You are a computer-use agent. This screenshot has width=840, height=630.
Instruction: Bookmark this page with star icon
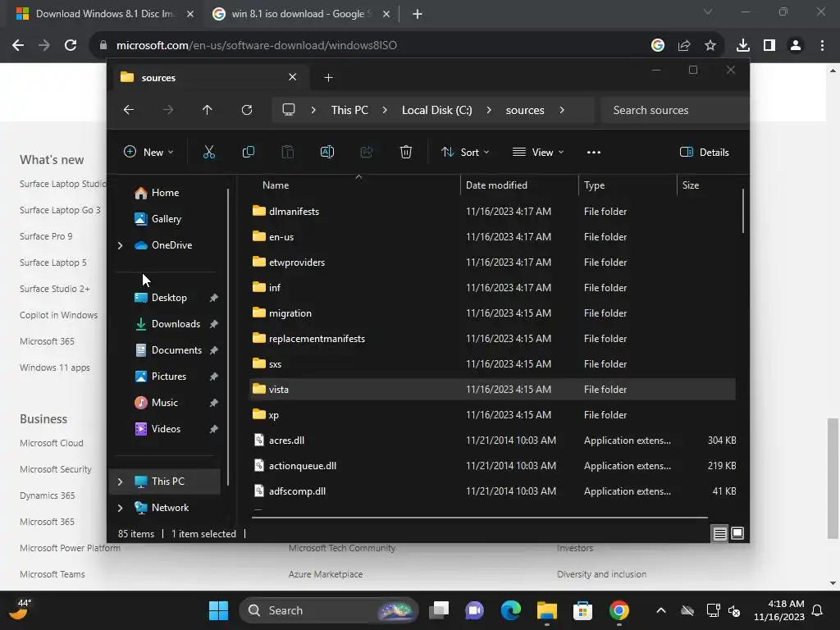coord(710,45)
